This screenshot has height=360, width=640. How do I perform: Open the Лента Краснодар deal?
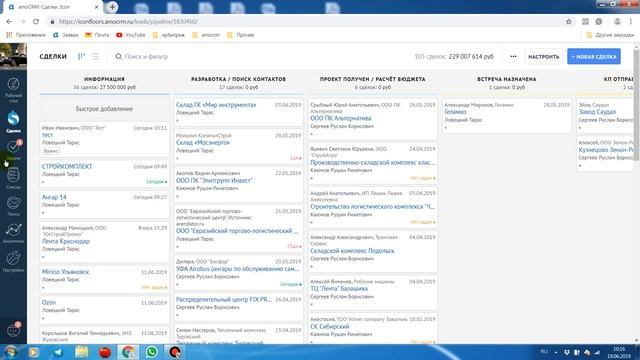coord(66,241)
